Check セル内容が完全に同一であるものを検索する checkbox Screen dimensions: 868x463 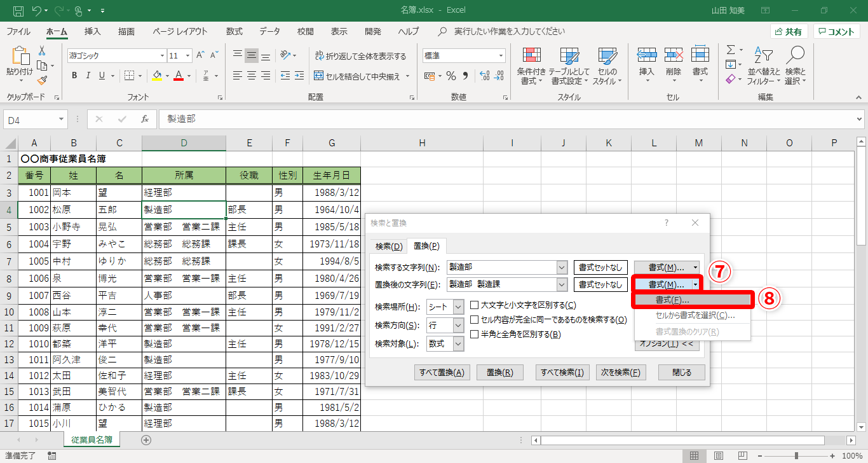[x=475, y=320]
